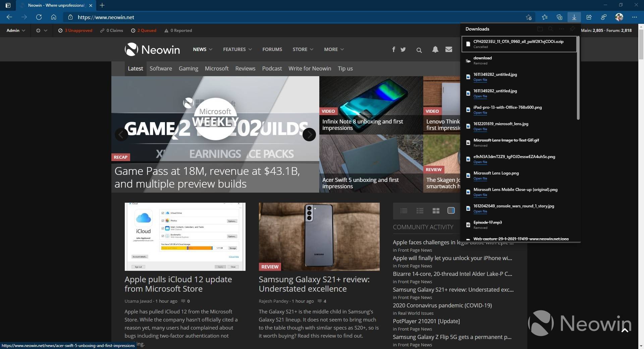Open Infinix Note 8 unboxing video tile

[371, 105]
